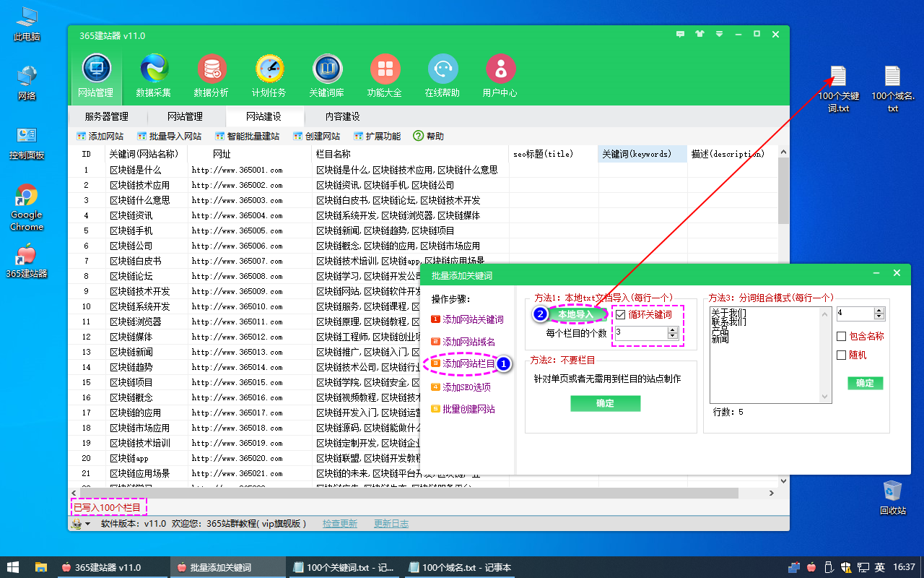Click the skin (shirt) icon in title bar
The height and width of the screenshot is (578, 924).
699,34
